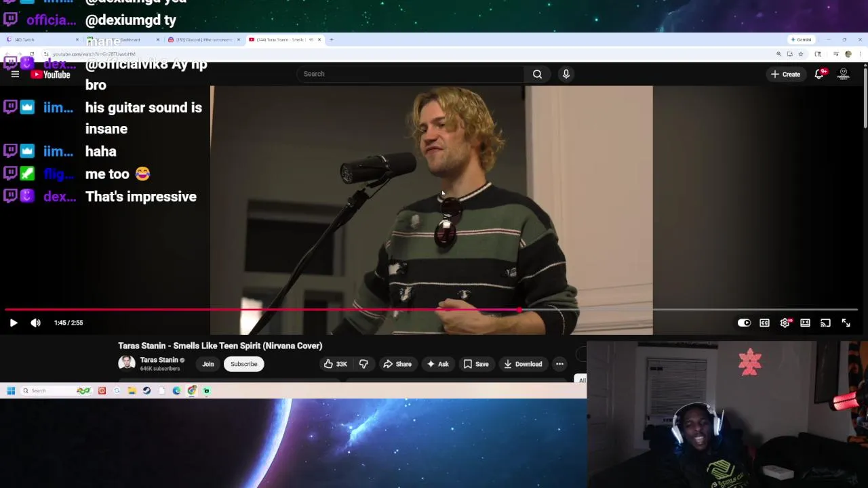This screenshot has height=488, width=868.
Task: Click the Ask button below the video
Action: 437,364
